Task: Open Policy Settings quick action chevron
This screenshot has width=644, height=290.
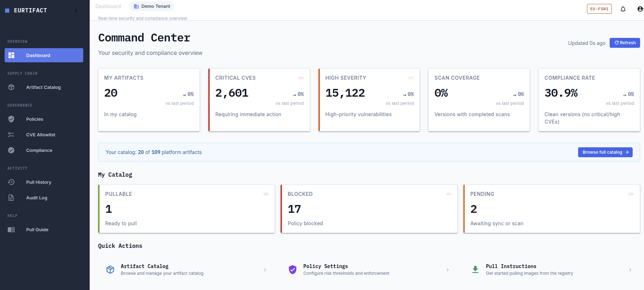Action: (448, 270)
